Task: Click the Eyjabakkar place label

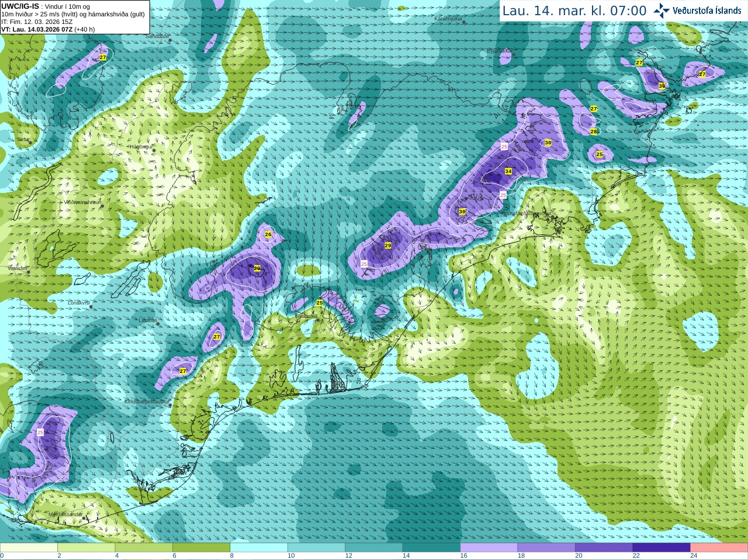Action: tap(500, 51)
